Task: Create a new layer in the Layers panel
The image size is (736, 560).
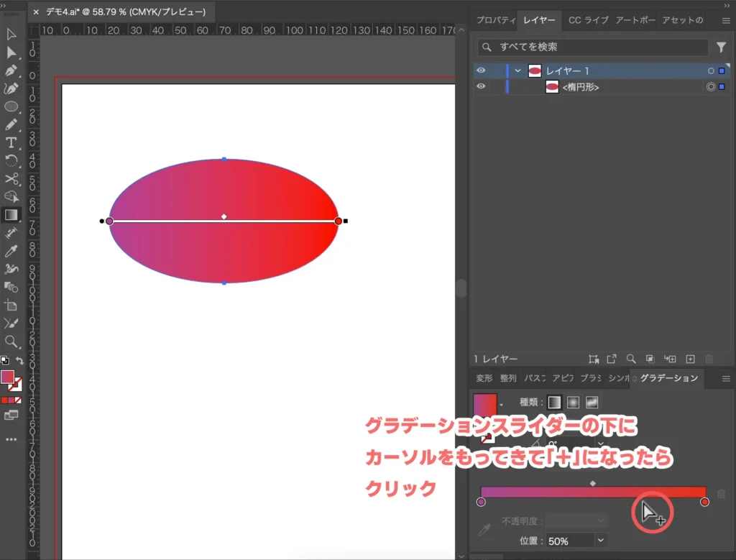Action: 689,359
